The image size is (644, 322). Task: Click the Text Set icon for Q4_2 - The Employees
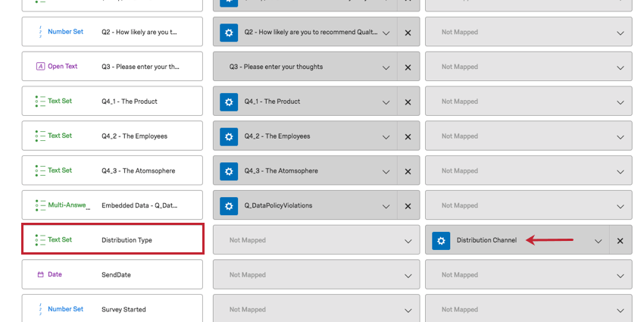(40, 136)
